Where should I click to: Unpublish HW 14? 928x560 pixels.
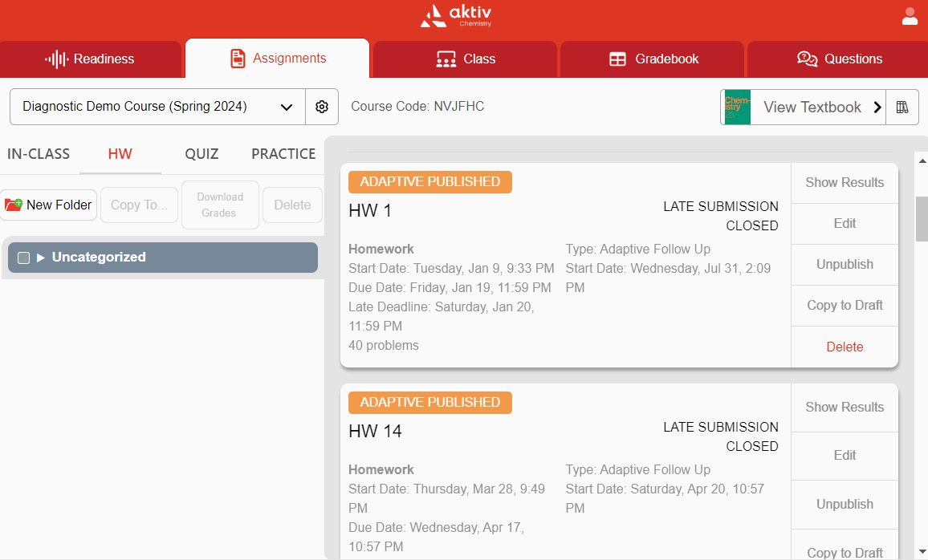pyautogui.click(x=844, y=504)
